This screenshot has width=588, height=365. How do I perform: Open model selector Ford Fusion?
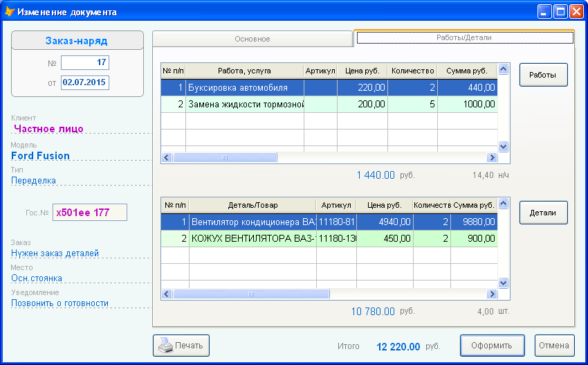point(41,156)
